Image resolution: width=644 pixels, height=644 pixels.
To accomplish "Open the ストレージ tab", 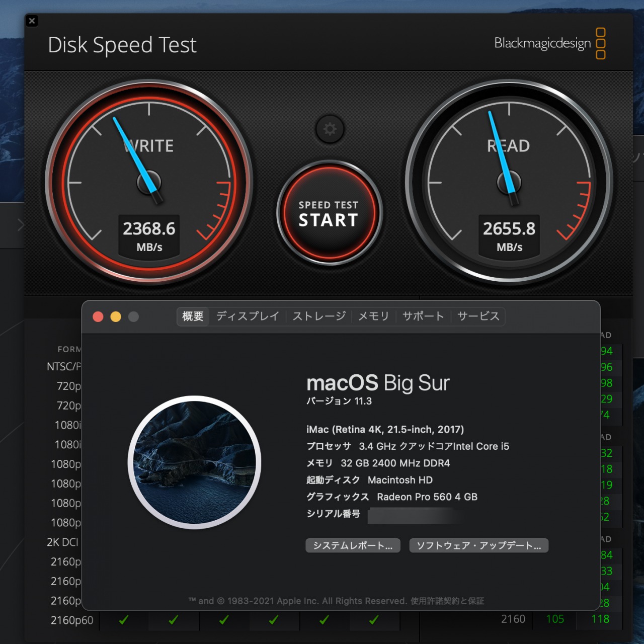I will (319, 316).
